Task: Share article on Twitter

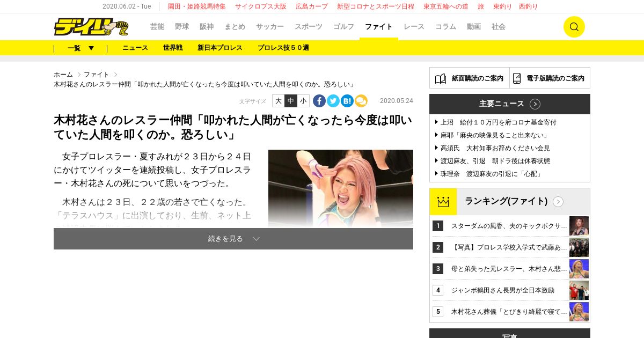Action: [333, 101]
